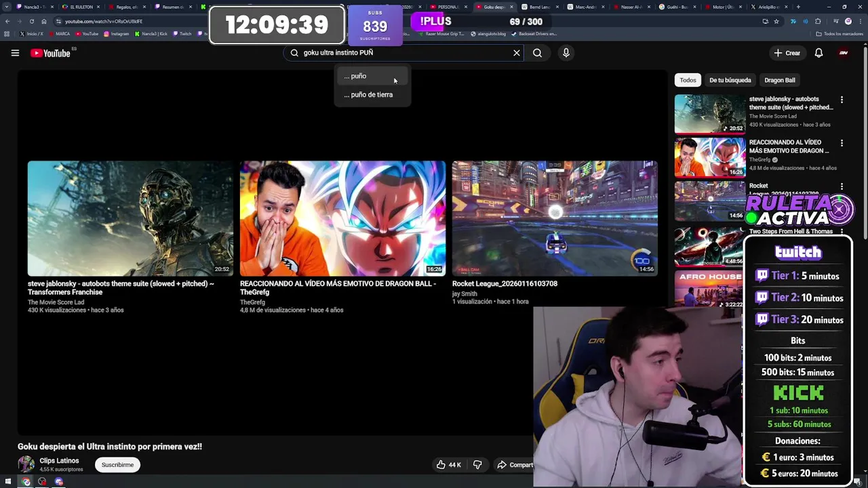Open Windows Start menu
This screenshot has width=868, height=488.
coord(8,482)
